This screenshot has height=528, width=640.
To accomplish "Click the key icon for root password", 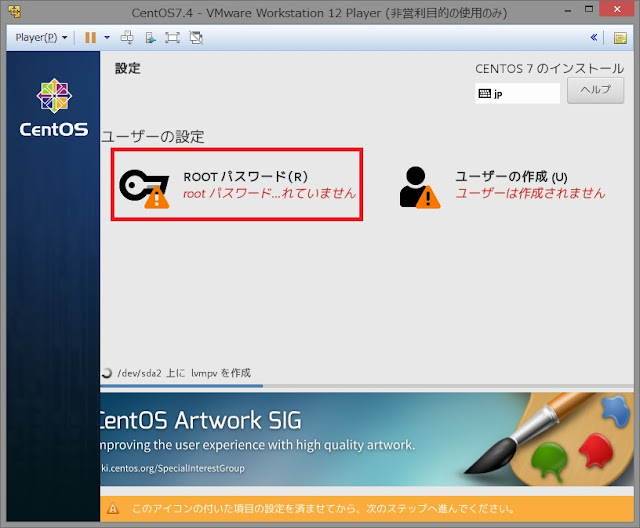I will [x=144, y=189].
